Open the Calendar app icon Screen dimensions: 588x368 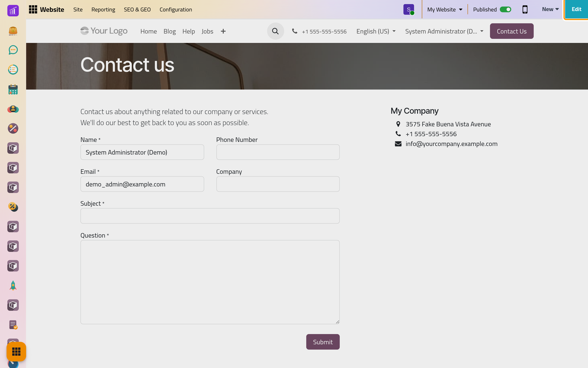[13, 89]
